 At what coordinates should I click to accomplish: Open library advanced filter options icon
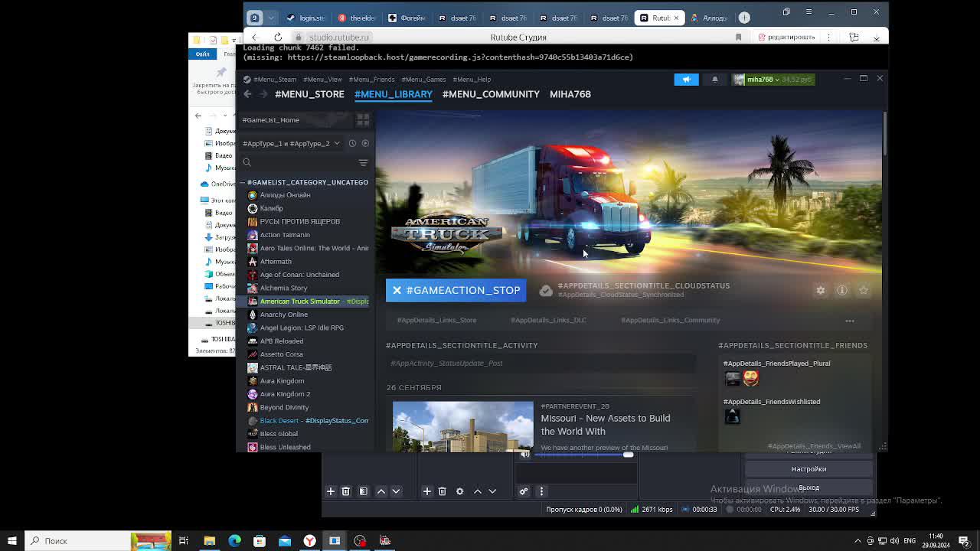click(363, 162)
